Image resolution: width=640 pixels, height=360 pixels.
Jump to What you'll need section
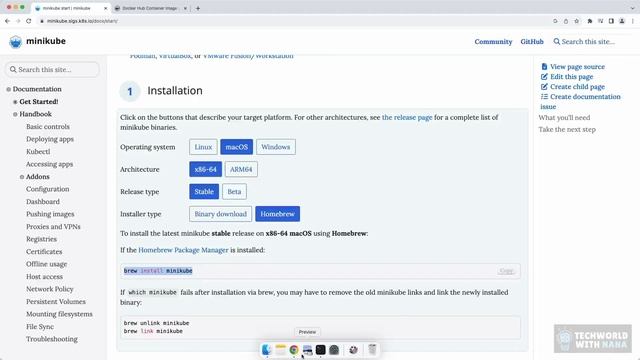pos(564,118)
